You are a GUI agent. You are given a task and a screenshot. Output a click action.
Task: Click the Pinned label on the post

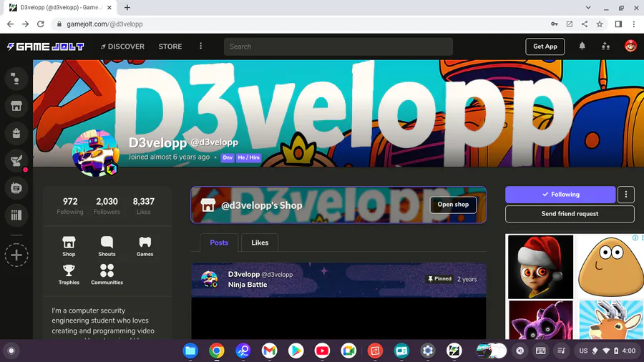point(439,279)
